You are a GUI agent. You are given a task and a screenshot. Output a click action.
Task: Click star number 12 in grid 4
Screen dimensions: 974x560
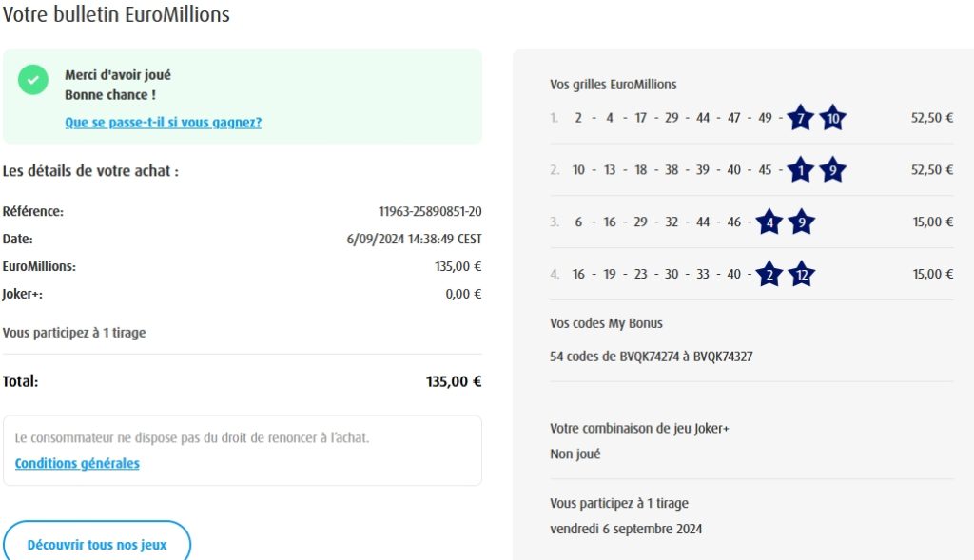coord(801,275)
